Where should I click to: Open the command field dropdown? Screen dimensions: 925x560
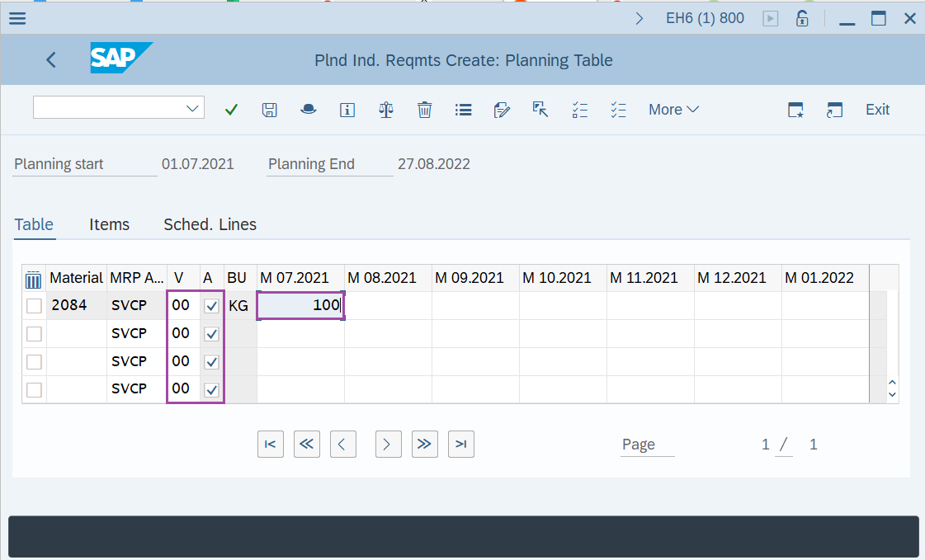coord(193,108)
